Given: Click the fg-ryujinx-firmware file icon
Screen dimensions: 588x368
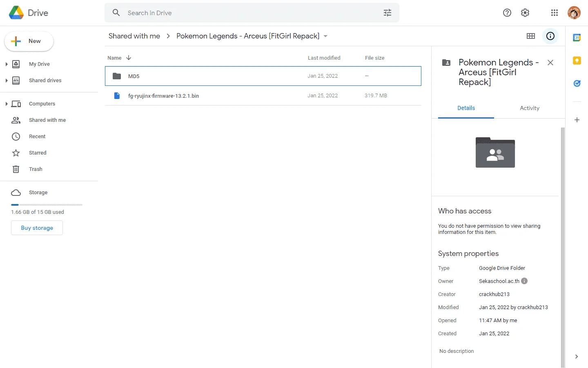Looking at the screenshot, I should [x=117, y=96].
